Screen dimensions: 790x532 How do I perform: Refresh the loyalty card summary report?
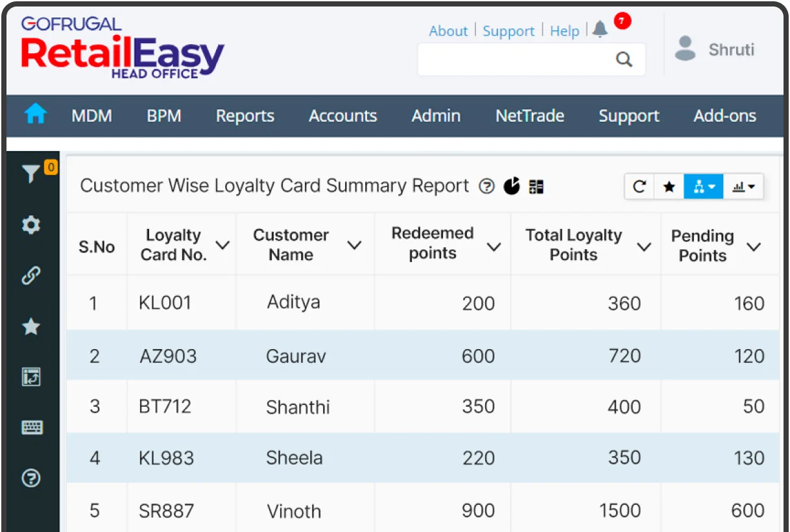point(640,186)
